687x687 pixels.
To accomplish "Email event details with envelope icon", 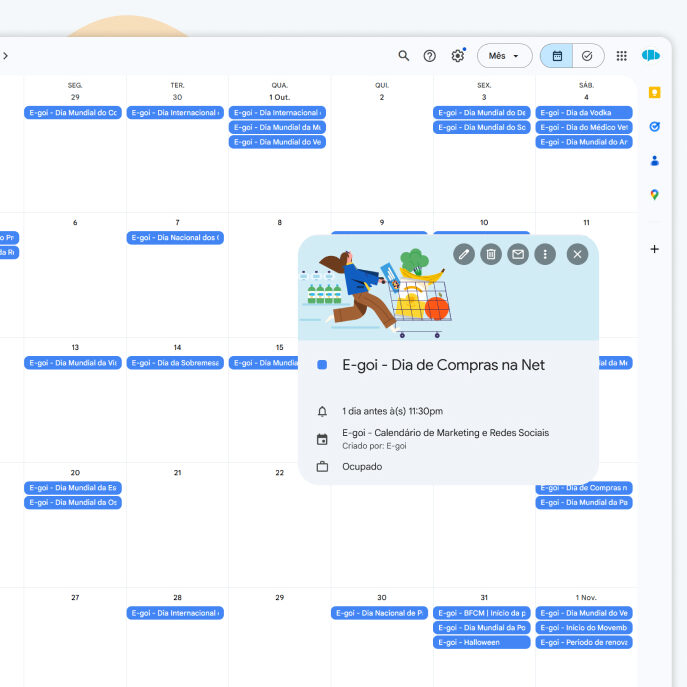I will coord(518,254).
